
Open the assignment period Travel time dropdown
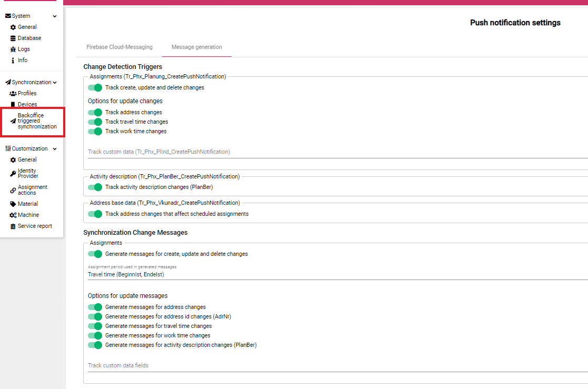tap(337, 274)
